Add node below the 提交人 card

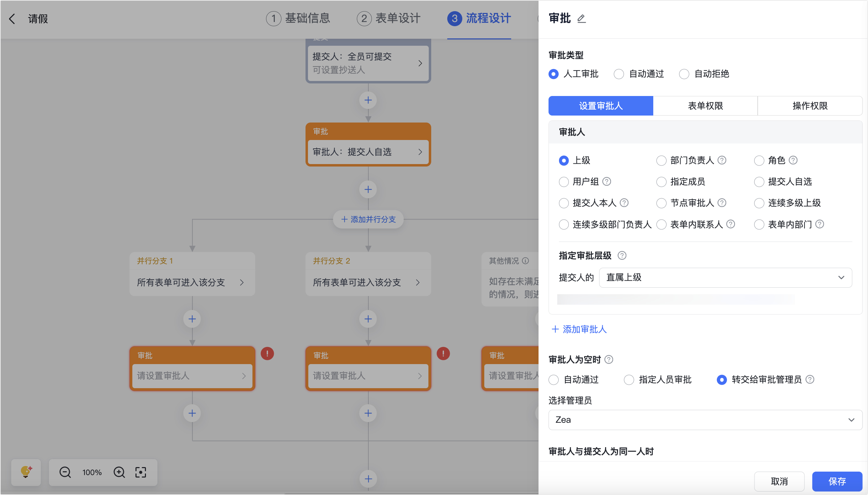pos(368,100)
